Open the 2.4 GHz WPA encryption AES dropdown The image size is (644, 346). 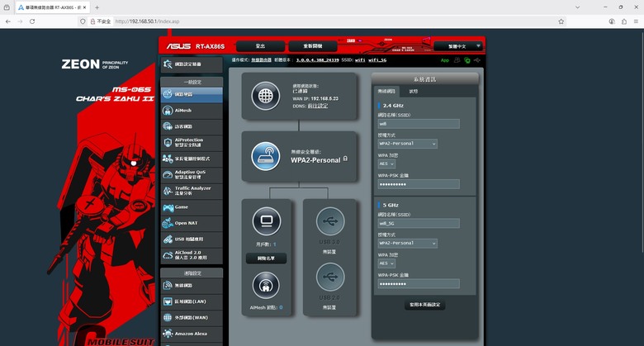tap(386, 164)
